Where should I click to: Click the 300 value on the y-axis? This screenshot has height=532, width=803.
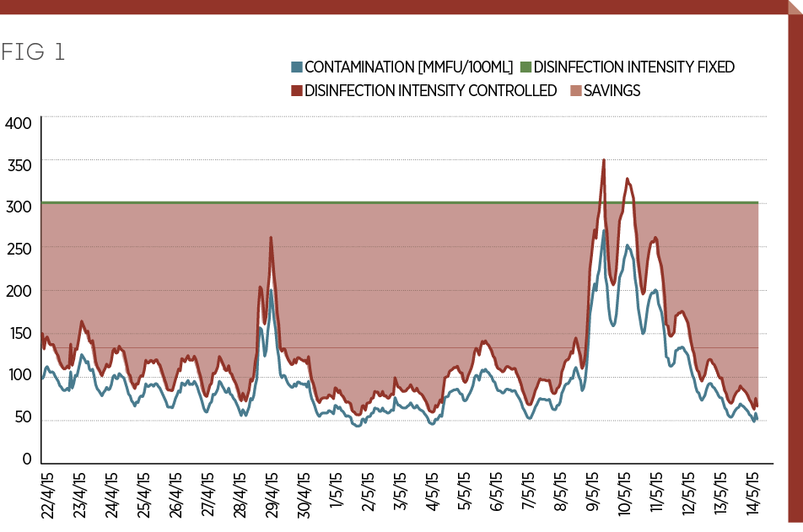[18, 207]
